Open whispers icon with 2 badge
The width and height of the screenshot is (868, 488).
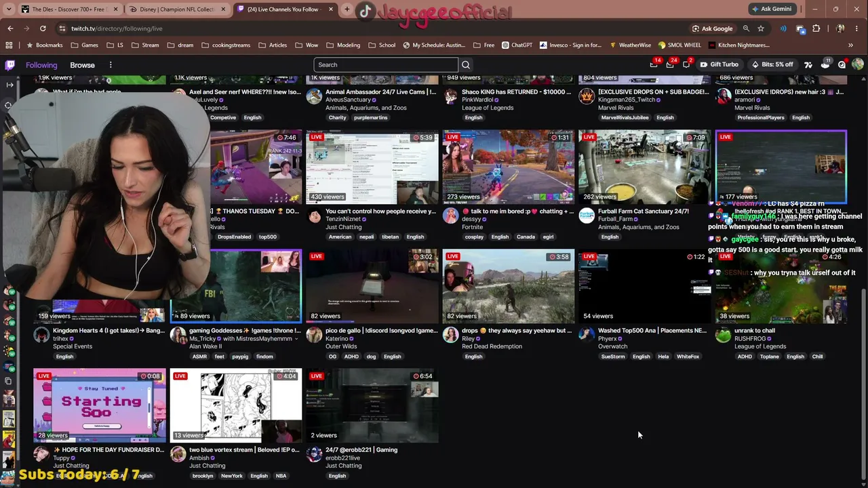tap(686, 64)
